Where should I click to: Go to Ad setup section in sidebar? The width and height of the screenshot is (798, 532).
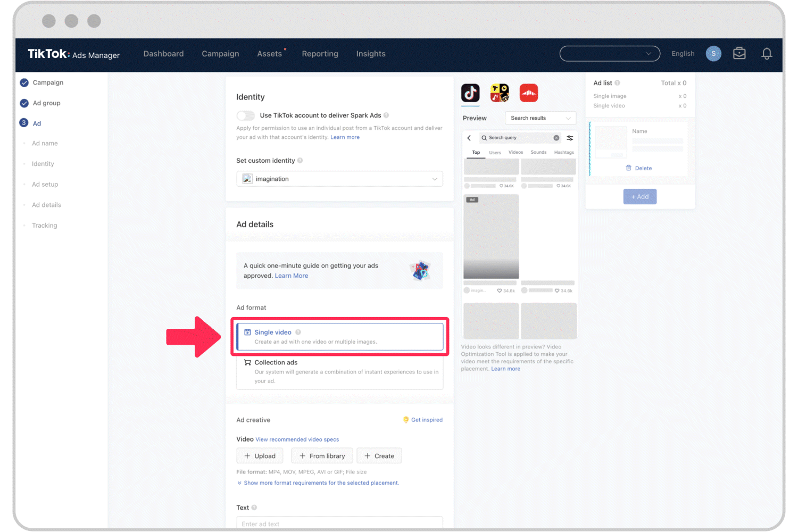click(45, 185)
